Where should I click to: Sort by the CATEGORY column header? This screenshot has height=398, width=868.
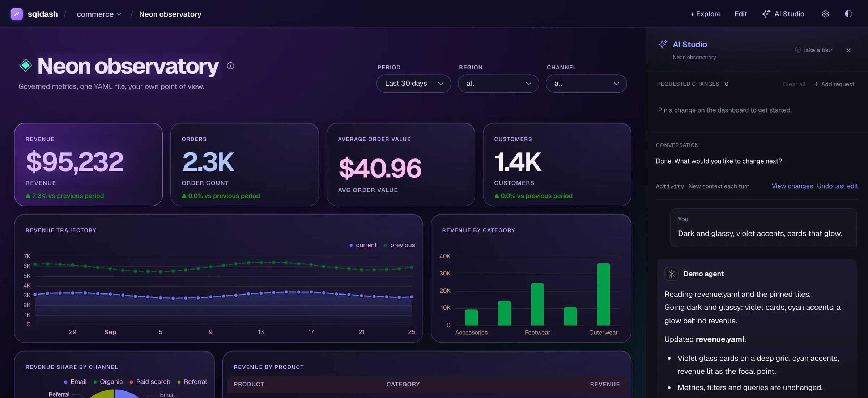tap(403, 385)
